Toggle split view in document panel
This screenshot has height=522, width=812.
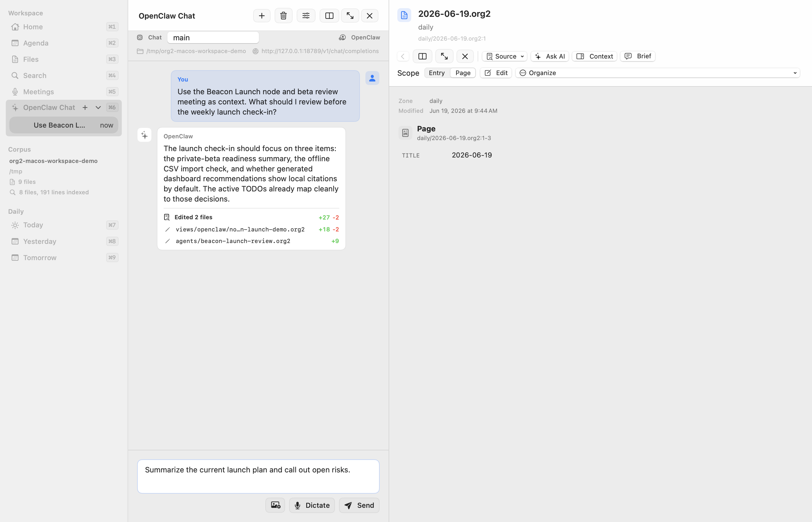(422, 56)
